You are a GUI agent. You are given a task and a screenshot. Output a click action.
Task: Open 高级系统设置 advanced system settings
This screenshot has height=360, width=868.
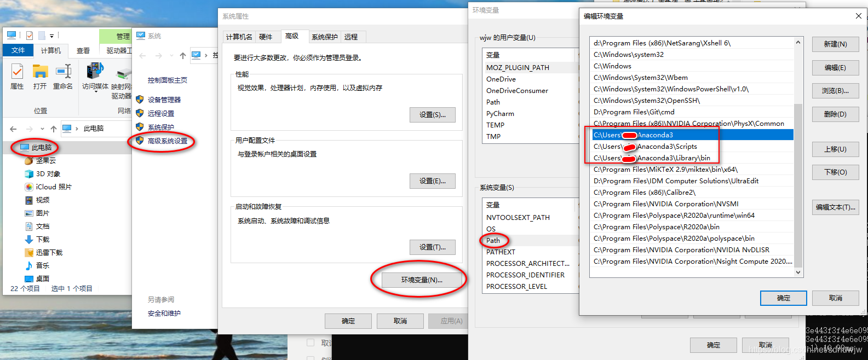[x=167, y=141]
